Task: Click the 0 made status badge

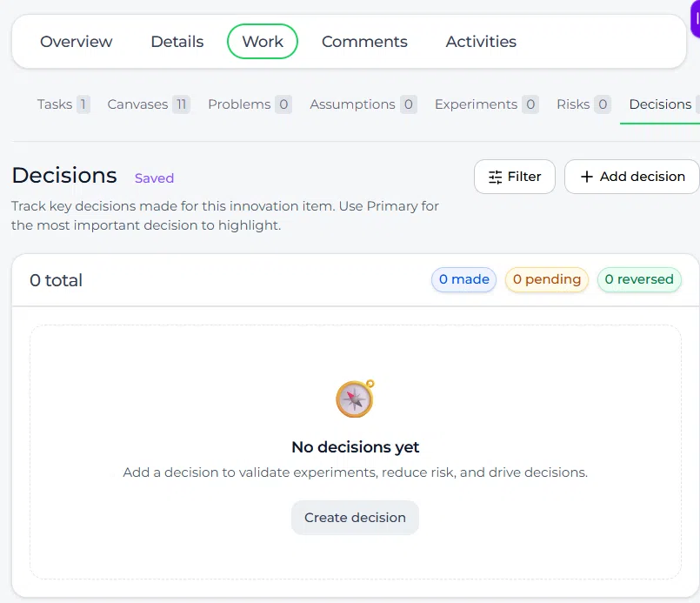Action: (463, 279)
